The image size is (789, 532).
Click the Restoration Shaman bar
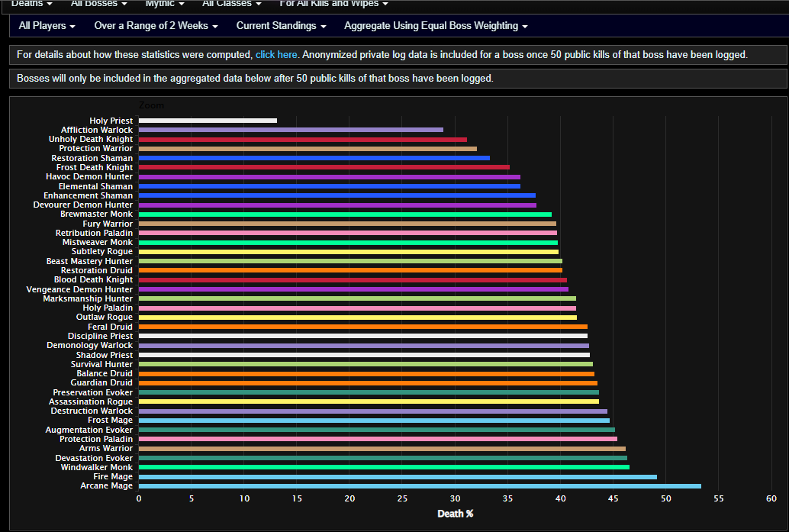coord(314,158)
